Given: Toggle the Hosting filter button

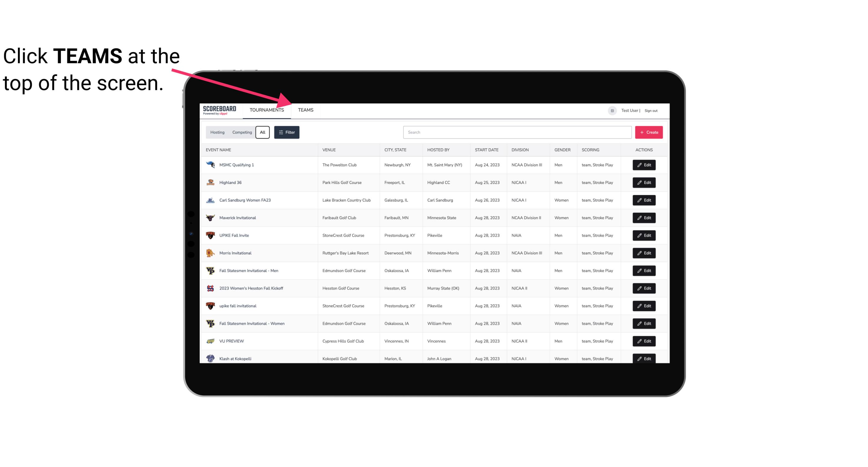Looking at the screenshot, I should [217, 132].
